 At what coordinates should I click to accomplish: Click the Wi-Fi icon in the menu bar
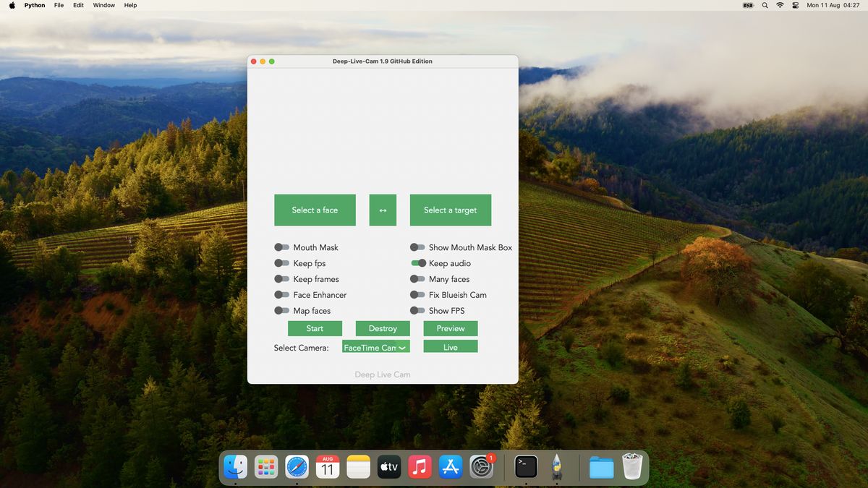coord(780,5)
